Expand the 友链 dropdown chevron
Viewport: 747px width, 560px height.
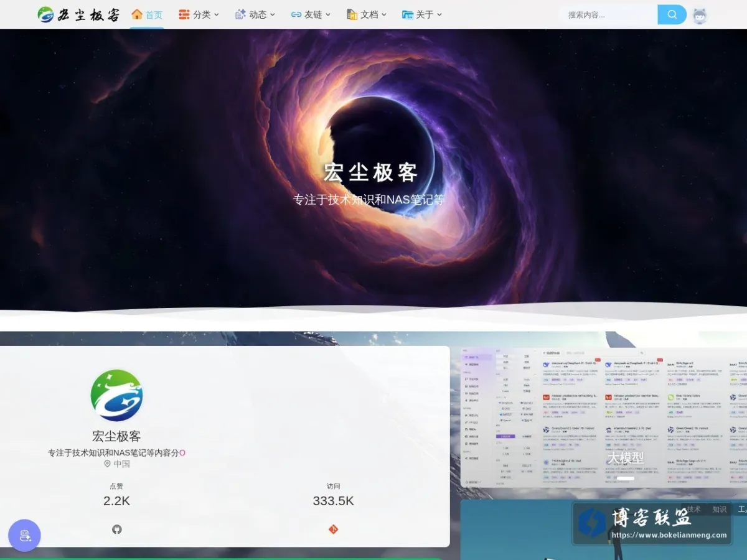328,14
